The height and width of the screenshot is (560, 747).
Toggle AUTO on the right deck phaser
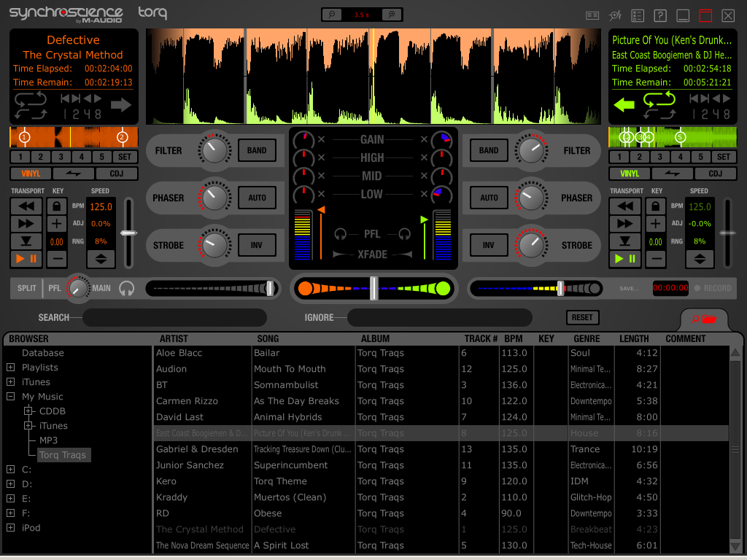click(x=489, y=198)
